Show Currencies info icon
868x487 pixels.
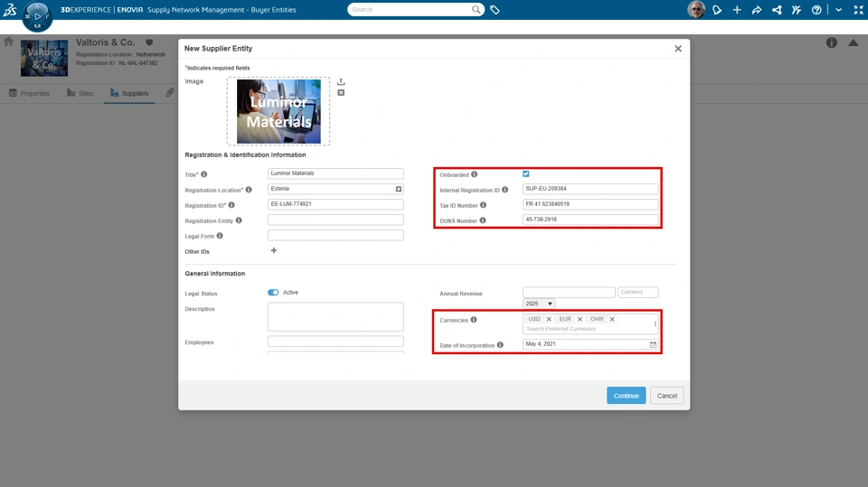(x=474, y=320)
